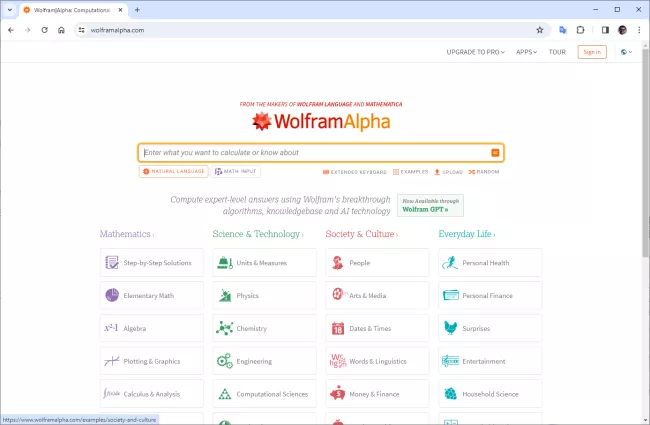The height and width of the screenshot is (425, 650).
Task: Toggle the Extended Keyboard
Action: click(354, 172)
